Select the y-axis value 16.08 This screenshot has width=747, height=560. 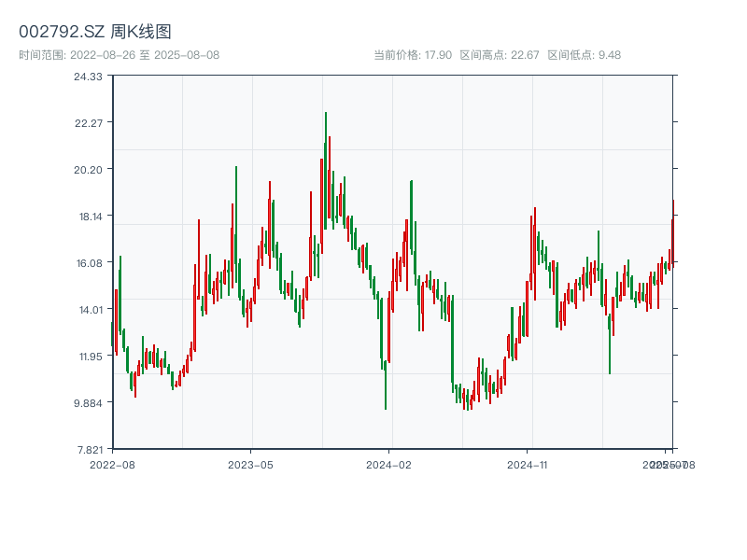90,263
